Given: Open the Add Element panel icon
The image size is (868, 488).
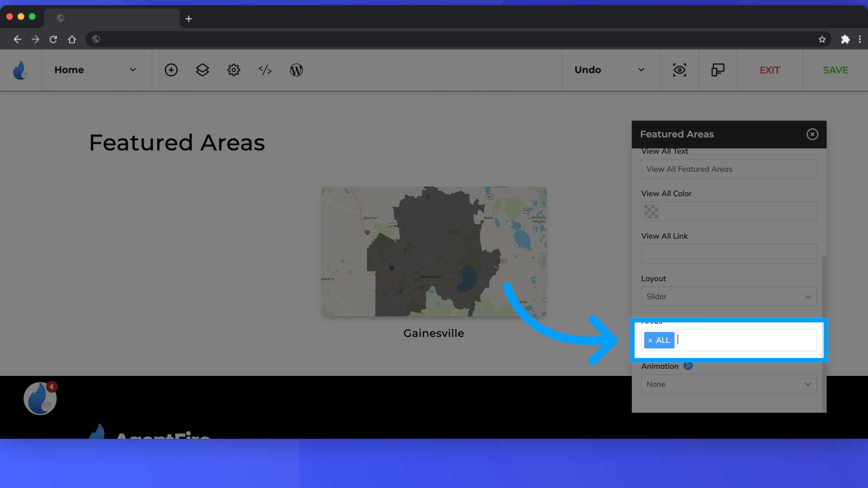Looking at the screenshot, I should (171, 70).
